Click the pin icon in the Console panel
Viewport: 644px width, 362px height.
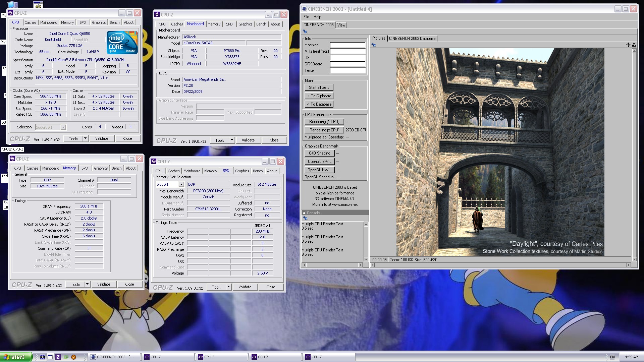[305, 218]
